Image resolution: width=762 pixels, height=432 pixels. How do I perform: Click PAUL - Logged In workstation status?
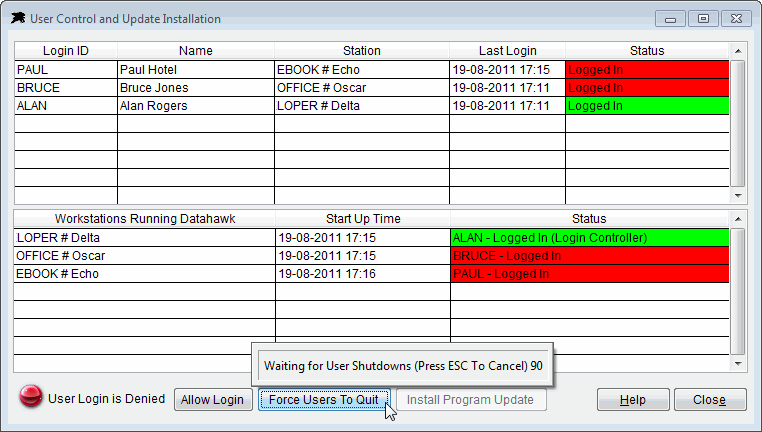pyautogui.click(x=590, y=274)
